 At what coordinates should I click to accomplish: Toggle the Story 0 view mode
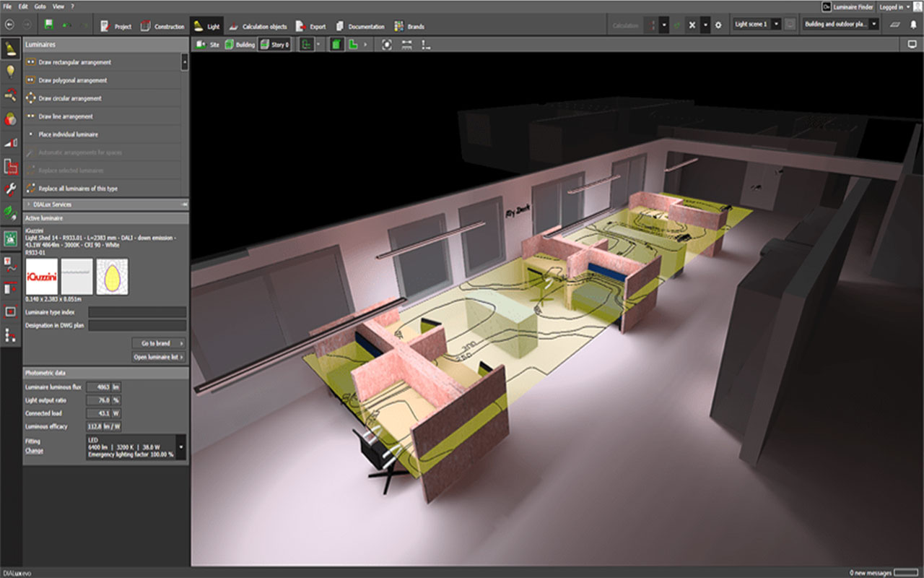(274, 45)
